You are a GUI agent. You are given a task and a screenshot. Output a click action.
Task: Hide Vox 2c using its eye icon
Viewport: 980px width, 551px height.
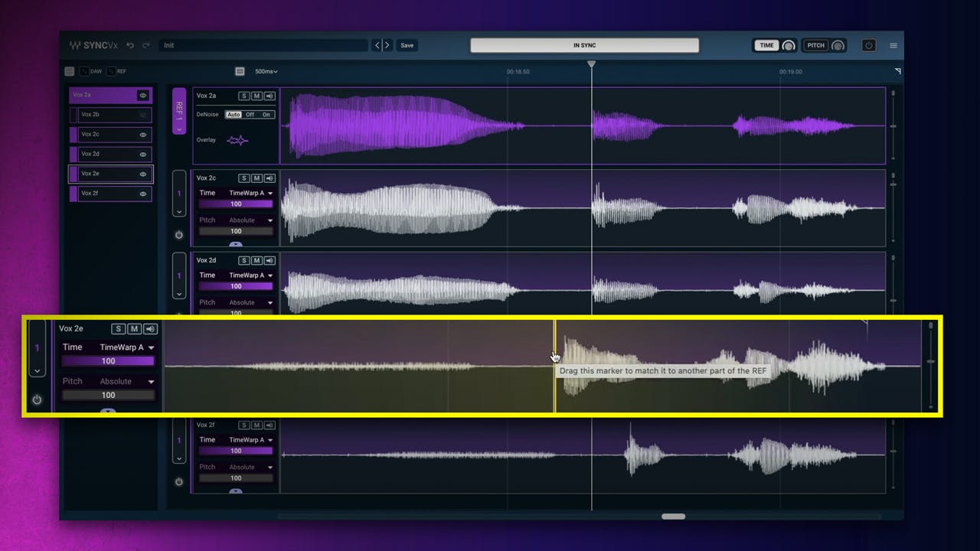click(x=142, y=135)
